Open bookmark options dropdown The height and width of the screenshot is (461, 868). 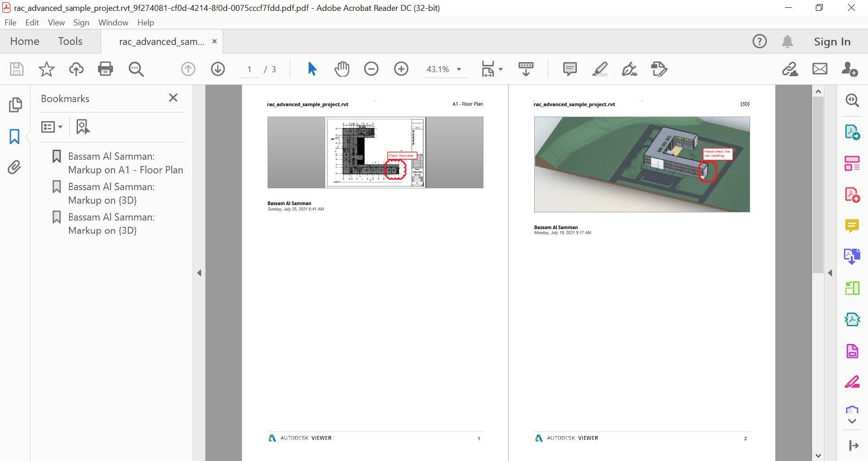pyautogui.click(x=52, y=127)
